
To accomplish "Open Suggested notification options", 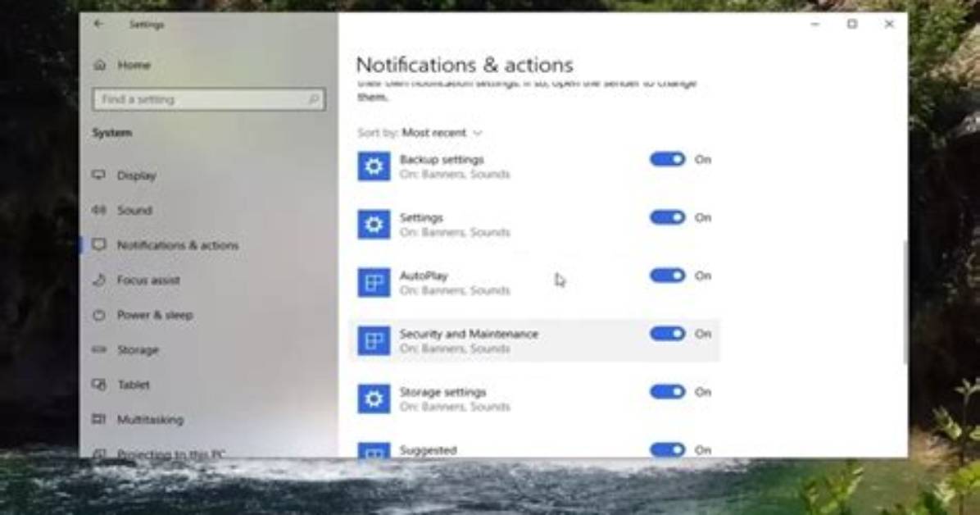I will 428,450.
